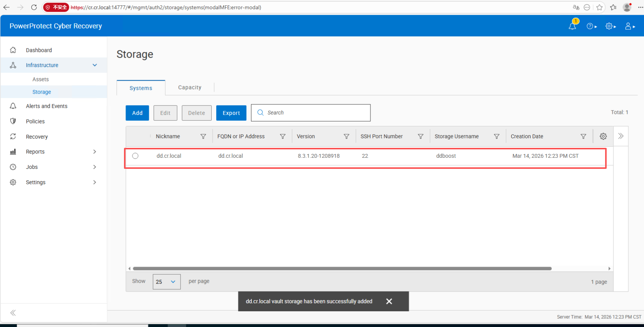Filter the SSH Port Number column
644x327 pixels.
coord(420,136)
